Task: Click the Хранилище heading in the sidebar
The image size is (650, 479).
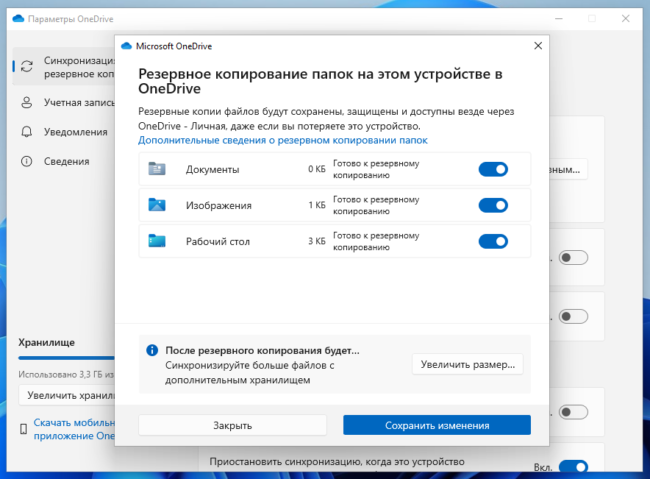Action: pyautogui.click(x=46, y=343)
